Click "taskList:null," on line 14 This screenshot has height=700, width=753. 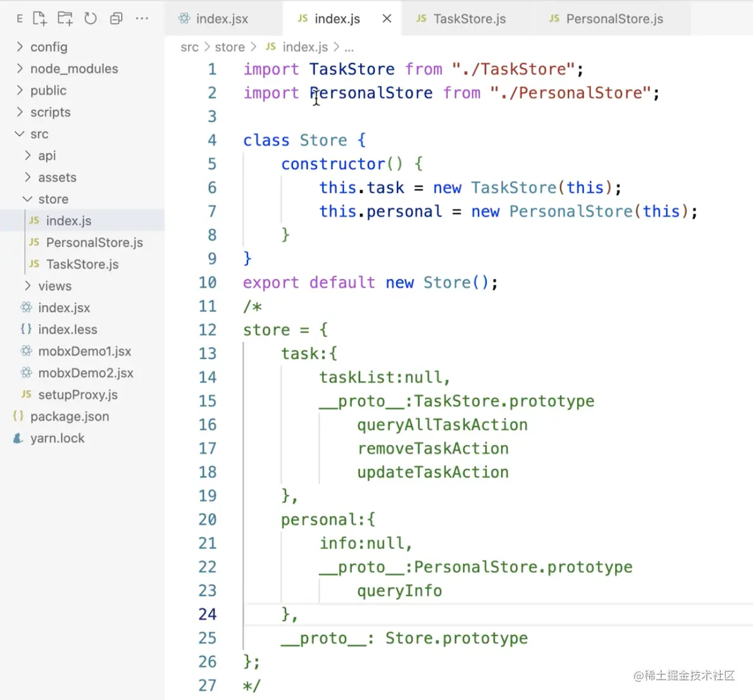(385, 378)
